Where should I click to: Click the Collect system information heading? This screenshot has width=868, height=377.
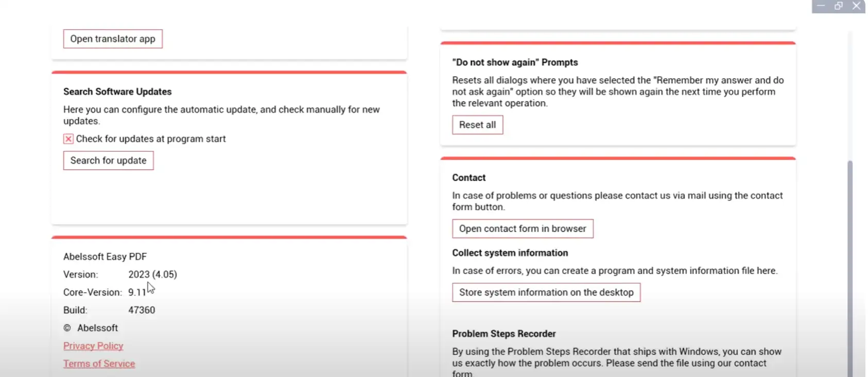tap(510, 253)
